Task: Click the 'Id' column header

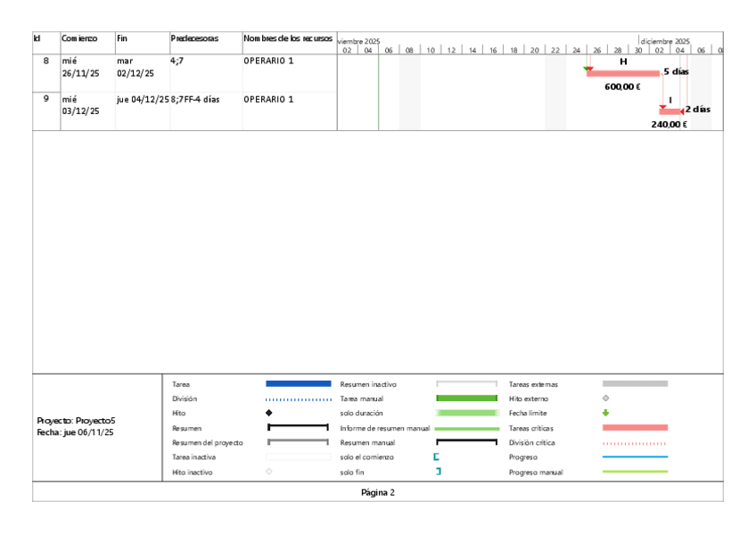Action: point(37,38)
